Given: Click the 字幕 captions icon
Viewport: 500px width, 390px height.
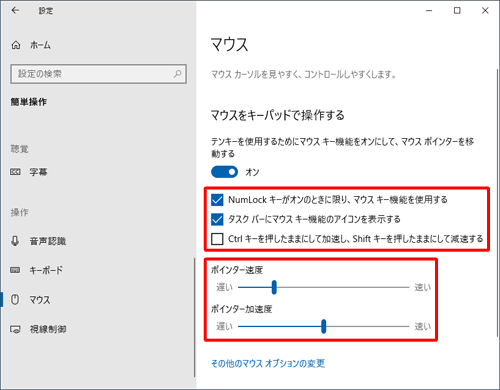Looking at the screenshot, I should coord(15,172).
